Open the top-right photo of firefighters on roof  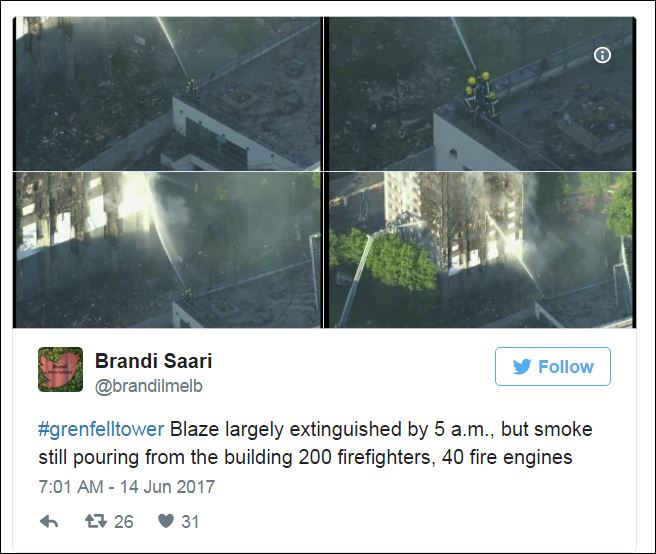(x=480, y=94)
